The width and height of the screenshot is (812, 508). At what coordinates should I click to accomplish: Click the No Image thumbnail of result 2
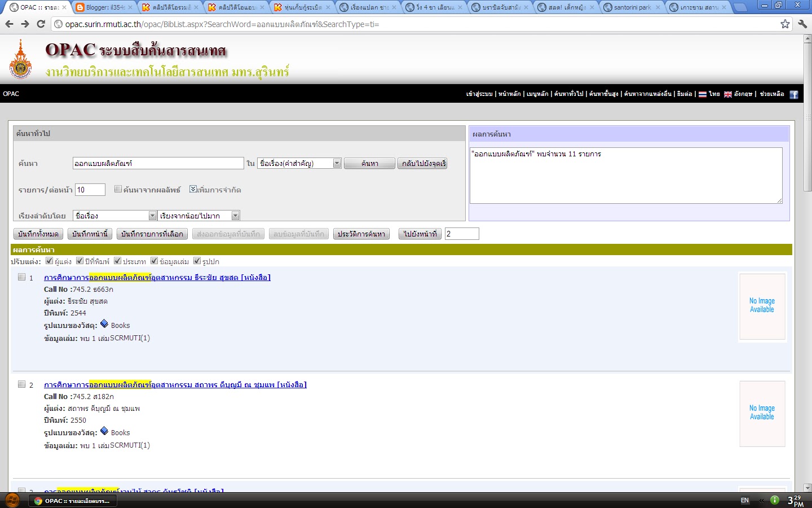[x=762, y=414]
